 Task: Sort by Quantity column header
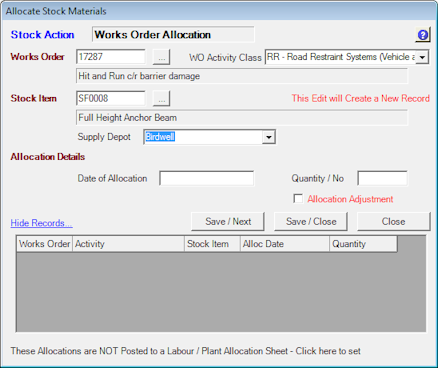pyautogui.click(x=363, y=244)
